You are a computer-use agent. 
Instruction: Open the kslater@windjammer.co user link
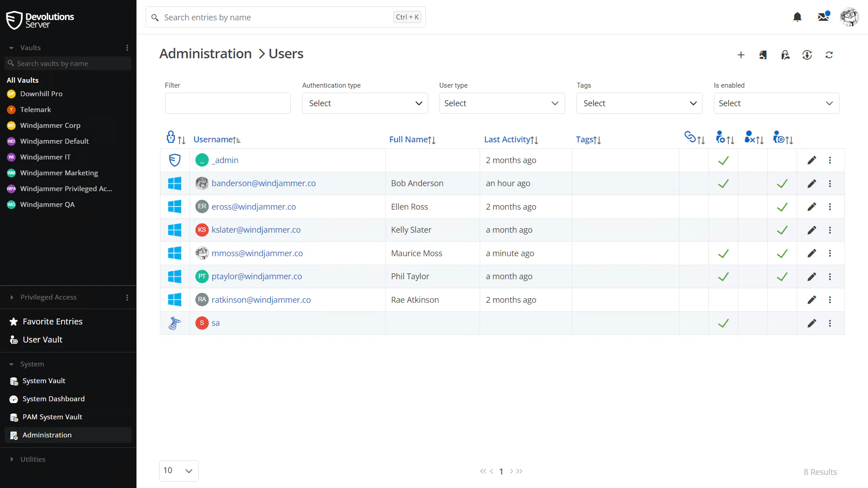coord(256,230)
